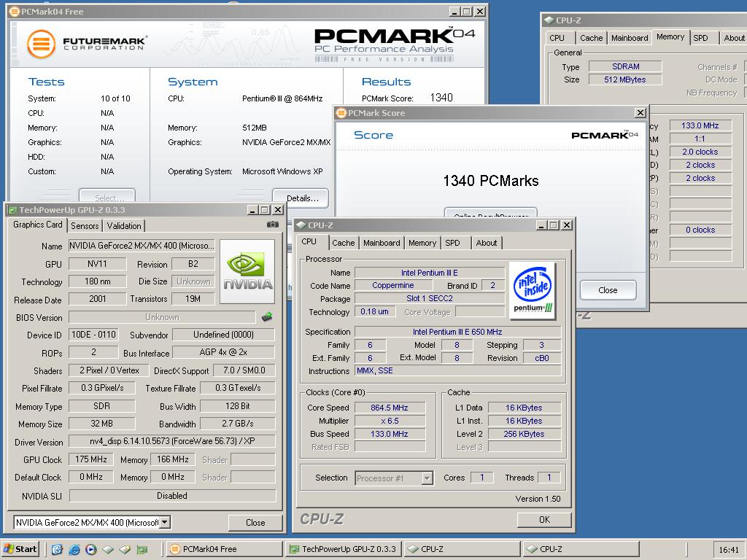Click the GPU-Z title bar icon
Image resolution: width=747 pixels, height=560 pixels.
pos(12,210)
